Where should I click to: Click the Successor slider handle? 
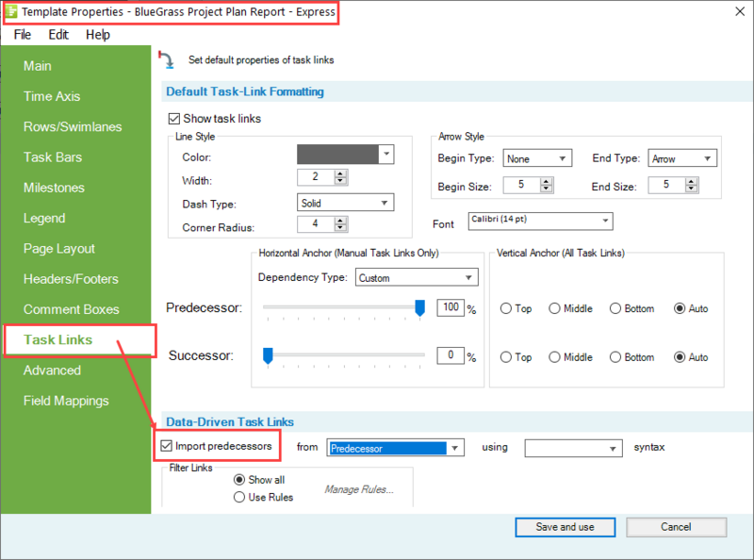click(x=268, y=356)
